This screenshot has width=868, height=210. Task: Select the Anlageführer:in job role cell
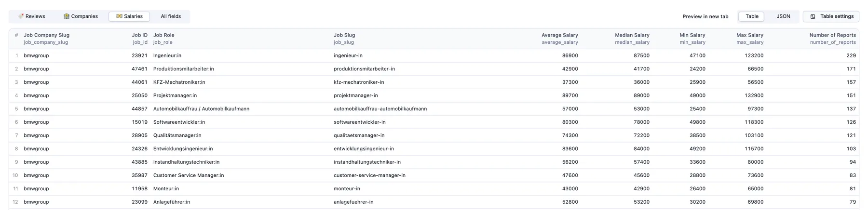point(172,202)
